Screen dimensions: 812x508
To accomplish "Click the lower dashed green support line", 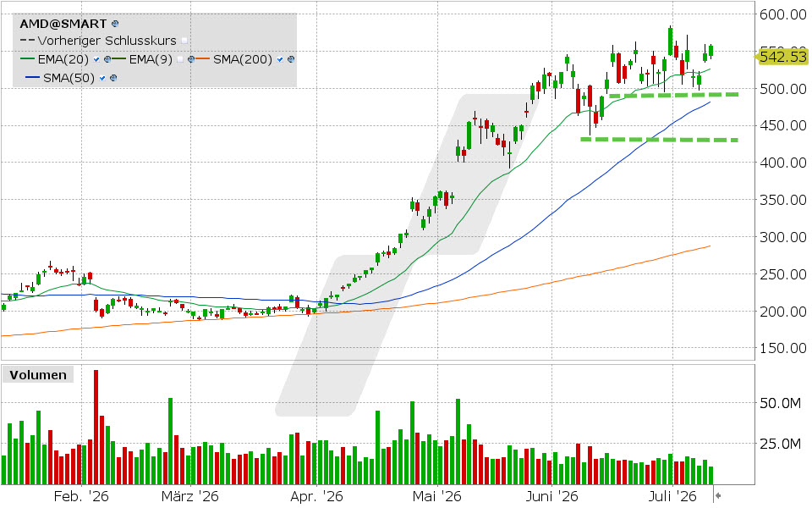I will coord(659,140).
